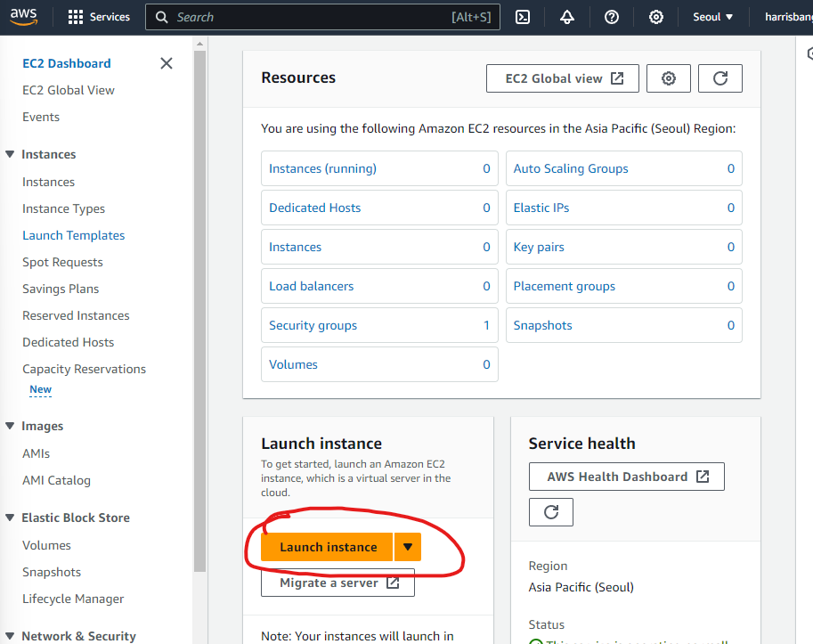The image size is (813, 644).
Task: Open Instance Types in sidebar
Action: click(x=64, y=208)
